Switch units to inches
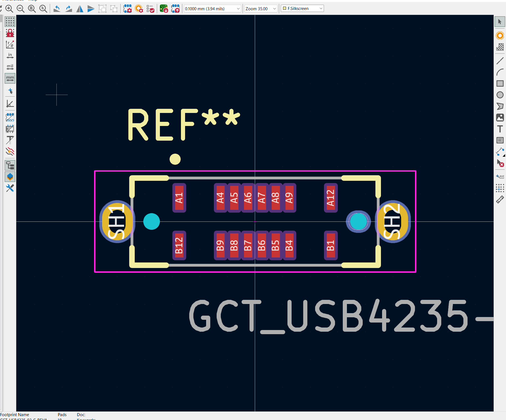Screen dimensions: 506x420 point(10,56)
